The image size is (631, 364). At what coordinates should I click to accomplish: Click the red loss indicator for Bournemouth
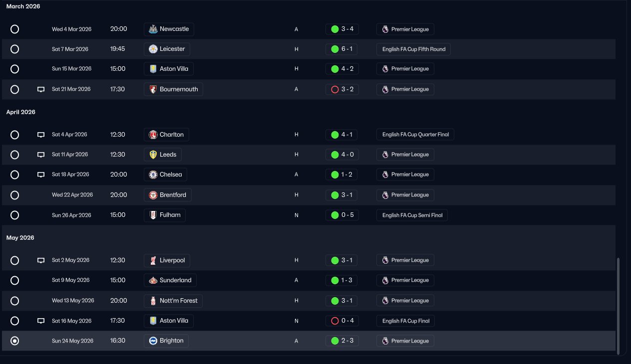[x=335, y=89]
